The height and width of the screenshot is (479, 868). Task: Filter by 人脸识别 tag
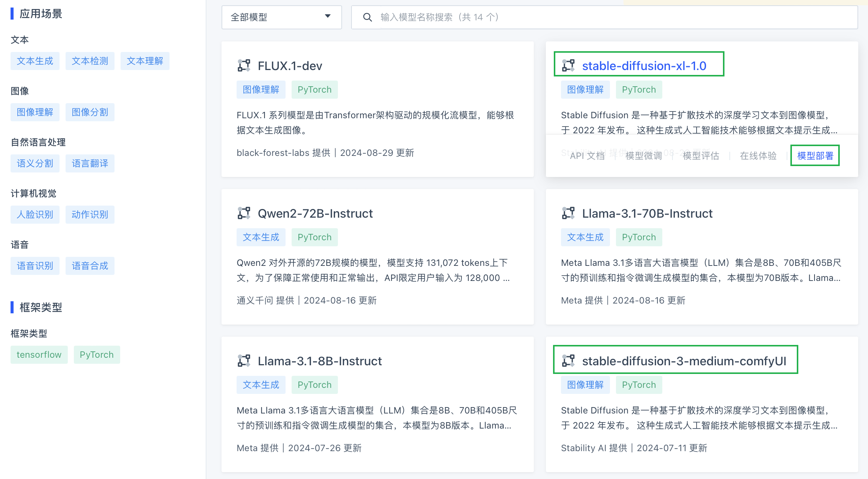coord(35,215)
